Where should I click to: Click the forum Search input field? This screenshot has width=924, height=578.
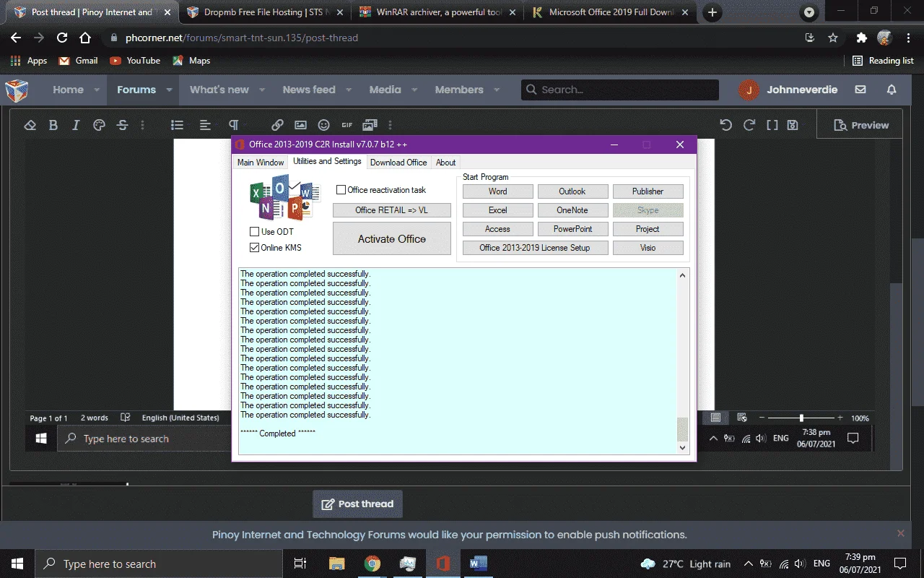click(620, 90)
